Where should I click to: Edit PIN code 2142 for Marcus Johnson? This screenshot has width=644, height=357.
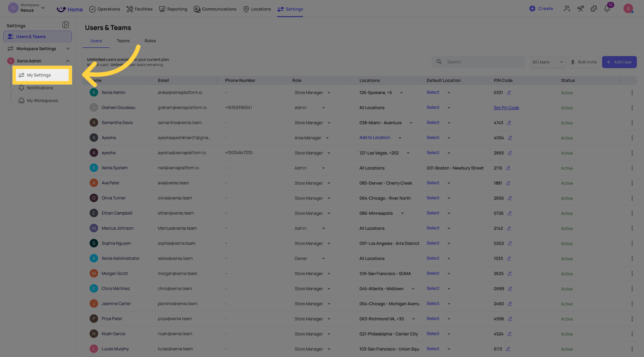coord(509,228)
